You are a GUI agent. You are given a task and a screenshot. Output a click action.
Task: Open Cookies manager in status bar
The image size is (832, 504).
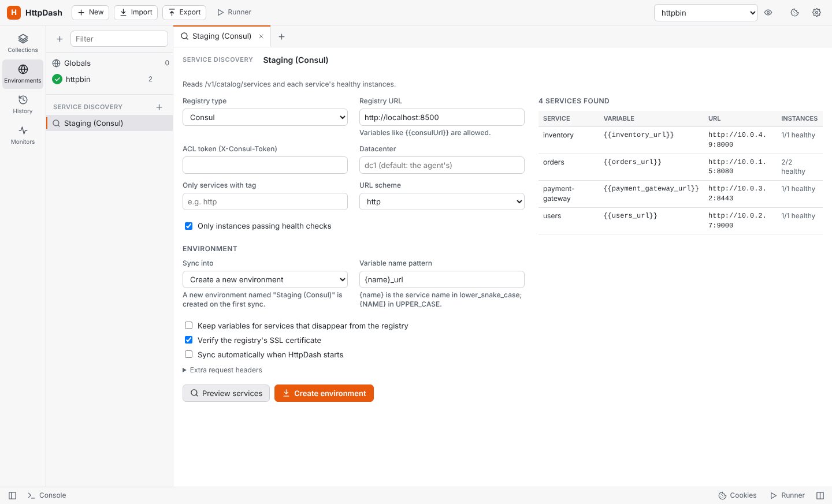[x=737, y=495]
